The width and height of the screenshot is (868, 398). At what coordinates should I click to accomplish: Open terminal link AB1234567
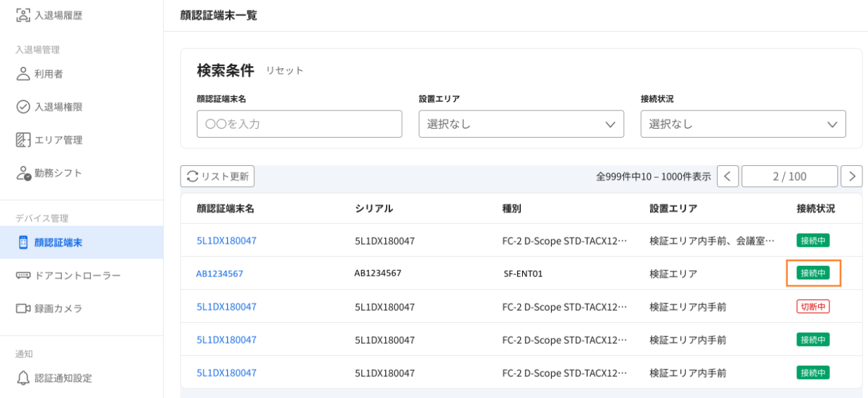click(x=219, y=274)
